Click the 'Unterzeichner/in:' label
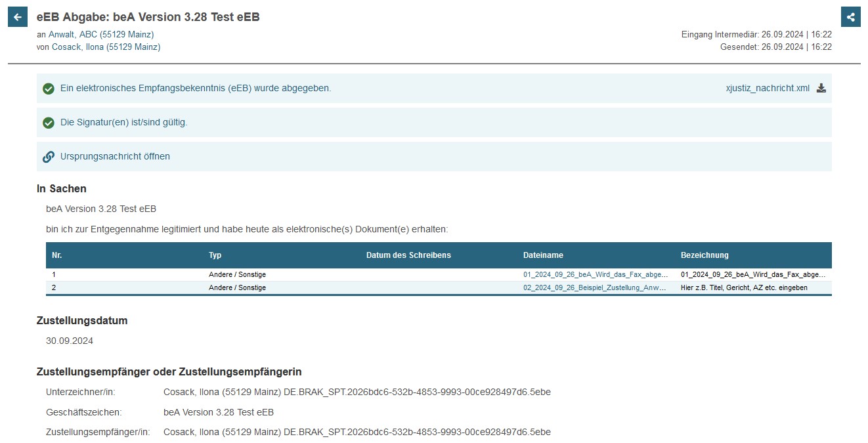The image size is (868, 443). pyautogui.click(x=81, y=392)
